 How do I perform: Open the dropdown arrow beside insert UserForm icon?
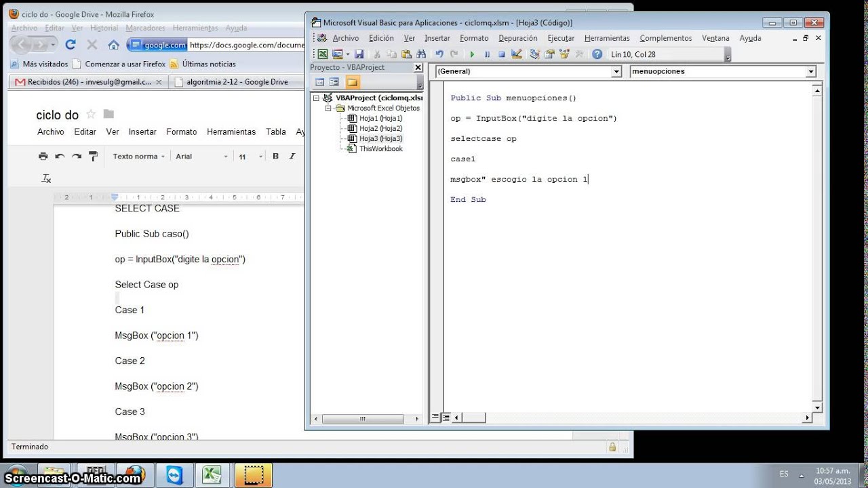point(347,54)
